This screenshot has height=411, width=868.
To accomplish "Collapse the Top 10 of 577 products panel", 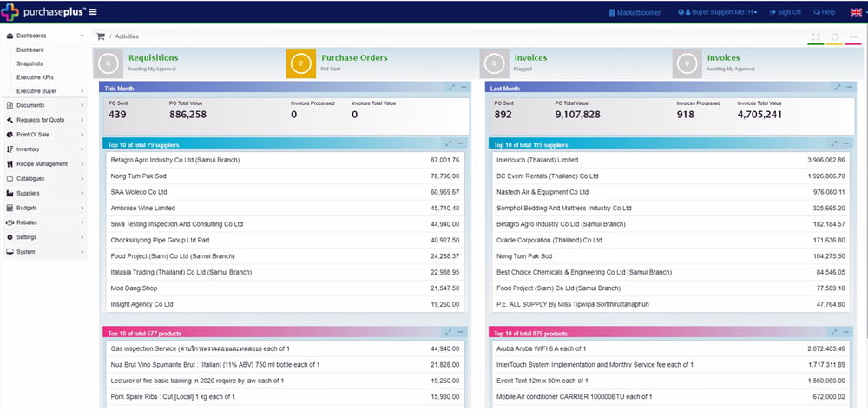I will tap(460, 332).
